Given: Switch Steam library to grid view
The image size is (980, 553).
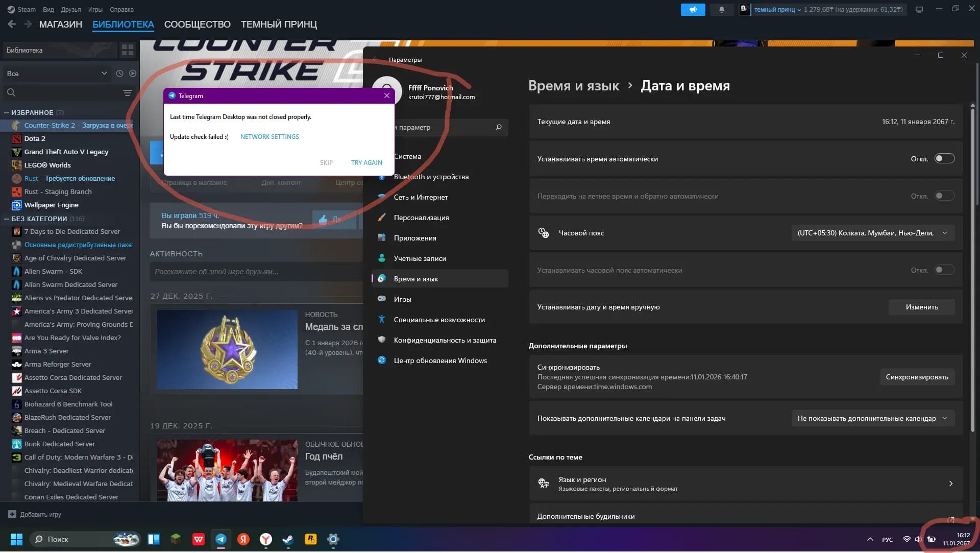Looking at the screenshot, I should click(127, 50).
